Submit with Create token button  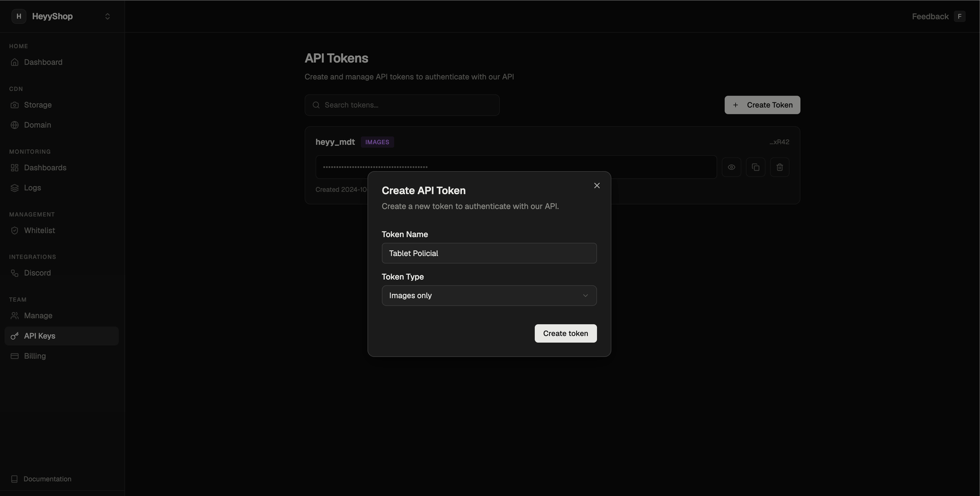pyautogui.click(x=565, y=333)
